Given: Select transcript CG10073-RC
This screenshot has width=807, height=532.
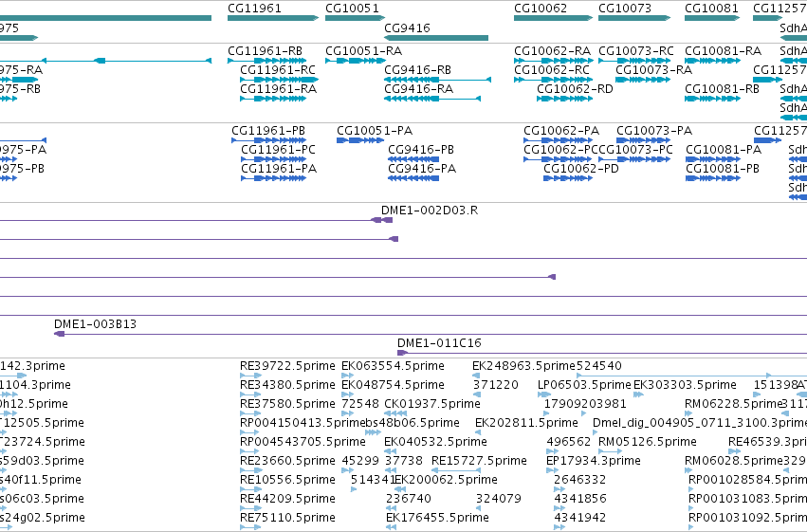Looking at the screenshot, I should click(x=636, y=51).
